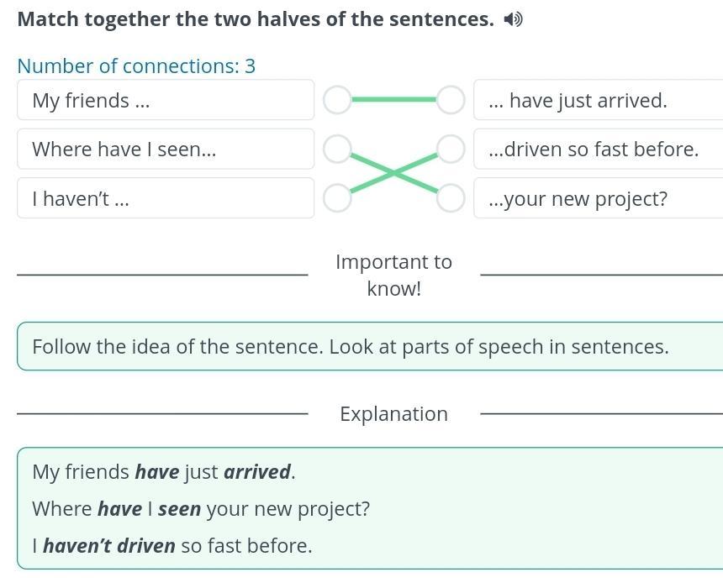Click the connector circle next to "I haven't ..."
Image resolution: width=723 pixels, height=588 pixels.
pyautogui.click(x=337, y=198)
